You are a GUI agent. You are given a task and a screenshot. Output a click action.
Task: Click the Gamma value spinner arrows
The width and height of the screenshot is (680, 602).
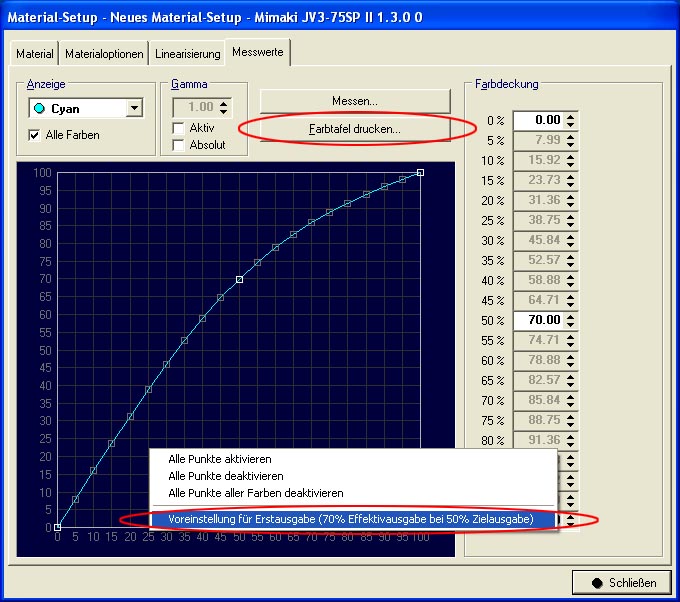224,108
